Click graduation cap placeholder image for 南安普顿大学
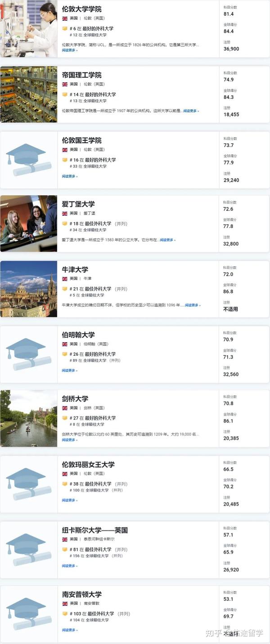Screen dimensions: 270x644 click(x=29, y=614)
